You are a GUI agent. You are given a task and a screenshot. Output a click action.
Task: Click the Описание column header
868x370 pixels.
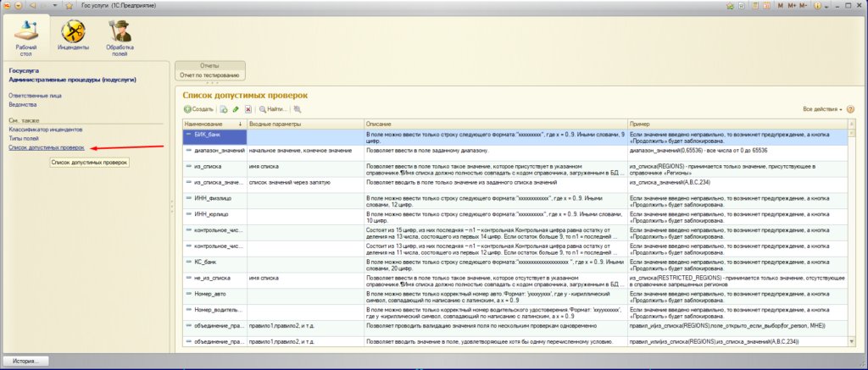(x=495, y=124)
